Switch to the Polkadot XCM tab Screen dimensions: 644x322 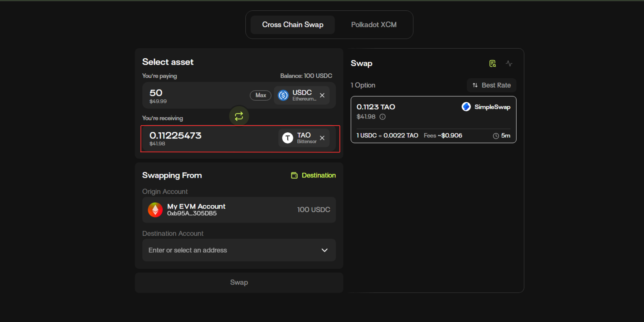(374, 25)
